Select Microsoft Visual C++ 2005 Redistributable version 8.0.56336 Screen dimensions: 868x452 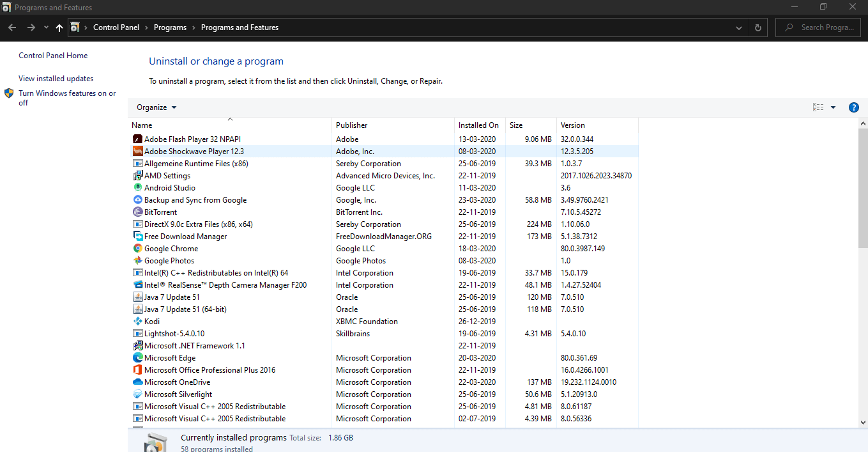click(x=383, y=419)
